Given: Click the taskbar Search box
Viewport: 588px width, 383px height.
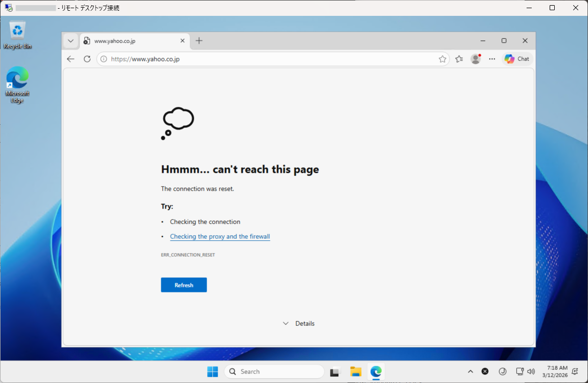Looking at the screenshot, I should point(274,372).
